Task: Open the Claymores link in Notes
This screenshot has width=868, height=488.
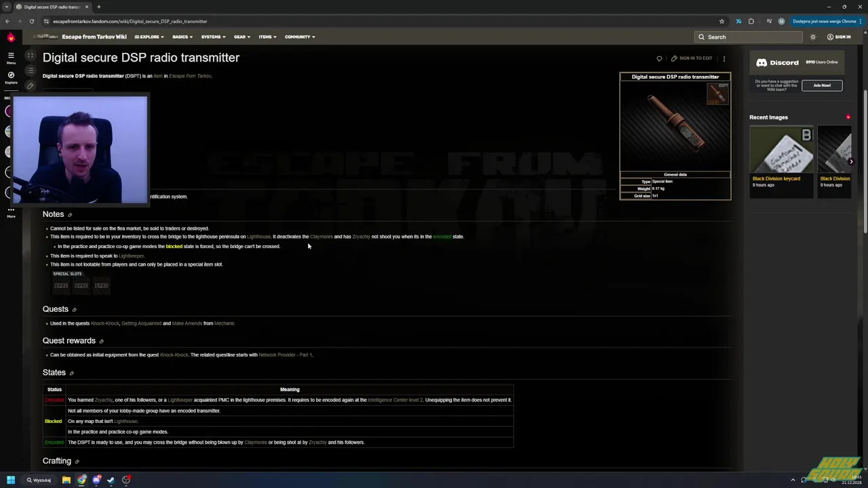Action: [x=321, y=237]
